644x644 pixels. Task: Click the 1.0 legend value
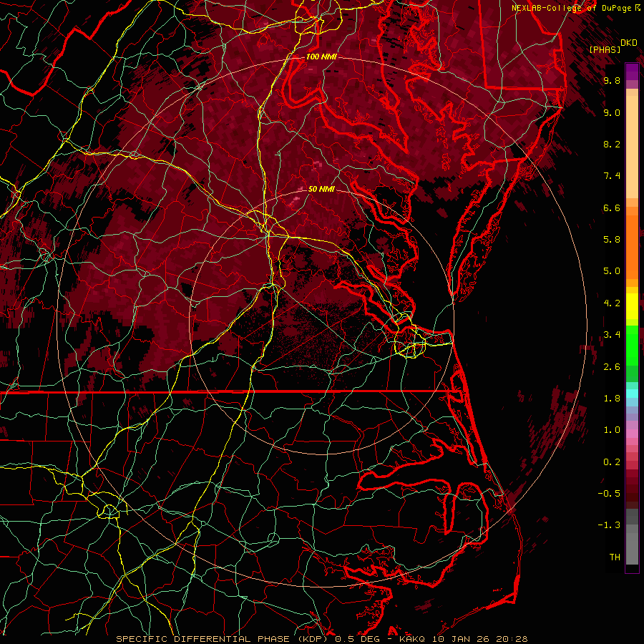pos(612,430)
